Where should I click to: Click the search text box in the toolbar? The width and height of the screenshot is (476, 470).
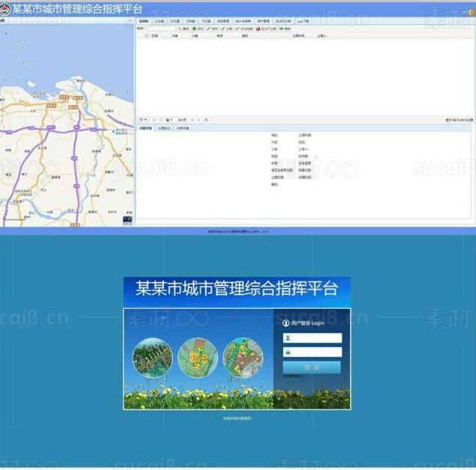coord(161,28)
